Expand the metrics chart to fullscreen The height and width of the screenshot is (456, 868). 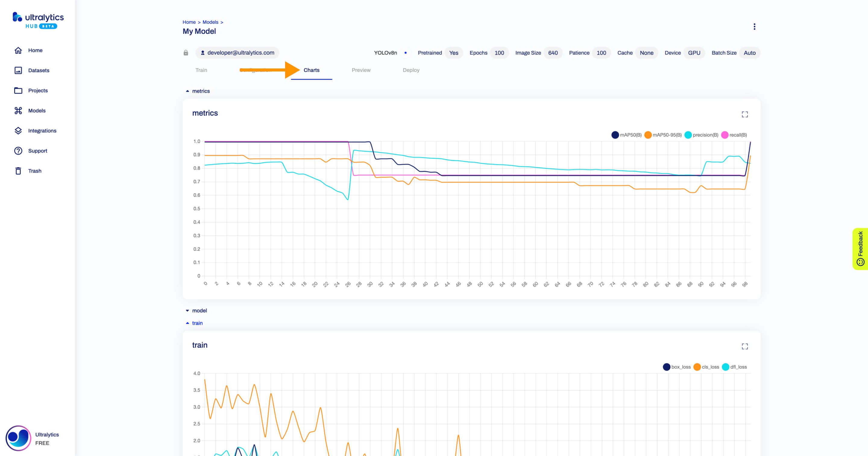[x=745, y=114]
